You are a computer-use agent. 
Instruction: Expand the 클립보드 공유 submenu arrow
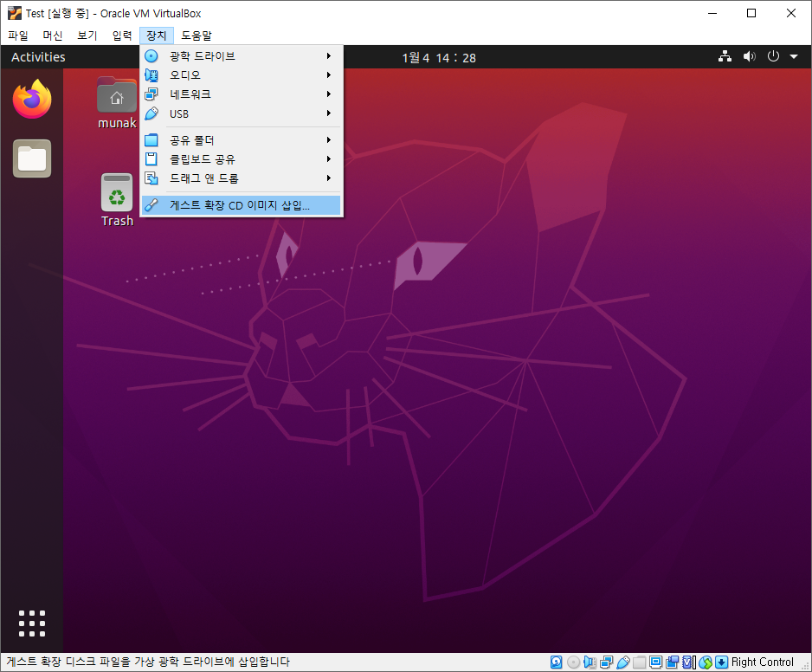coord(329,159)
